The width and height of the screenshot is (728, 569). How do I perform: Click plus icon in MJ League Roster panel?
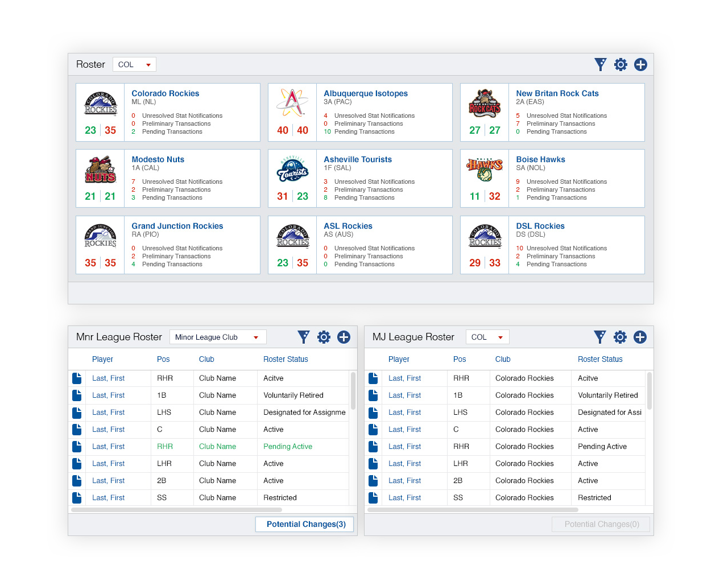tap(640, 337)
